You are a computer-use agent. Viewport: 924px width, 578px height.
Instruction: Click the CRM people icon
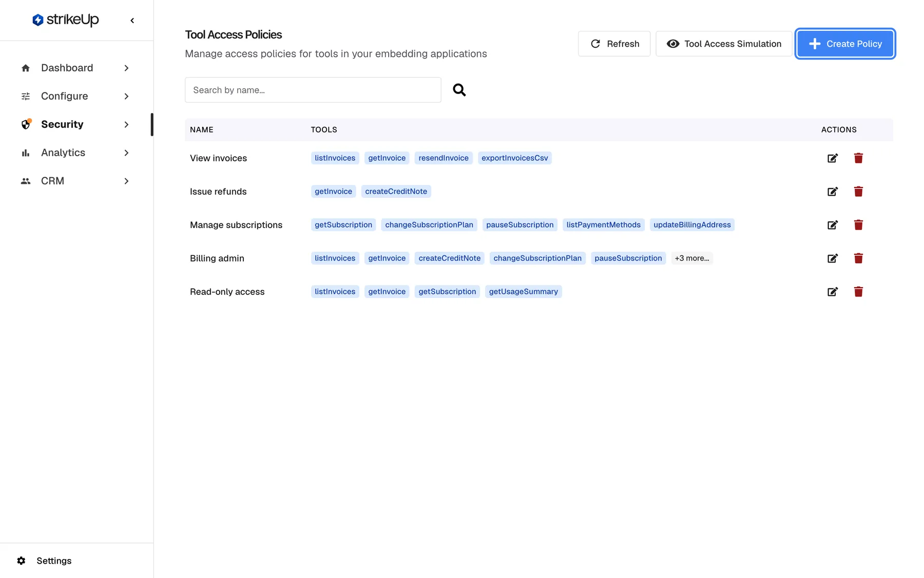pos(26,181)
